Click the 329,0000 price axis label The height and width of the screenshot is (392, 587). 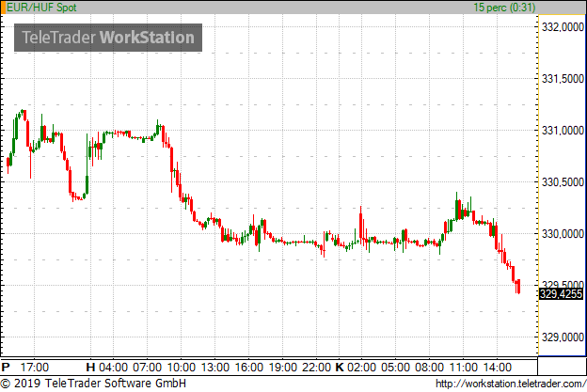[x=563, y=337]
